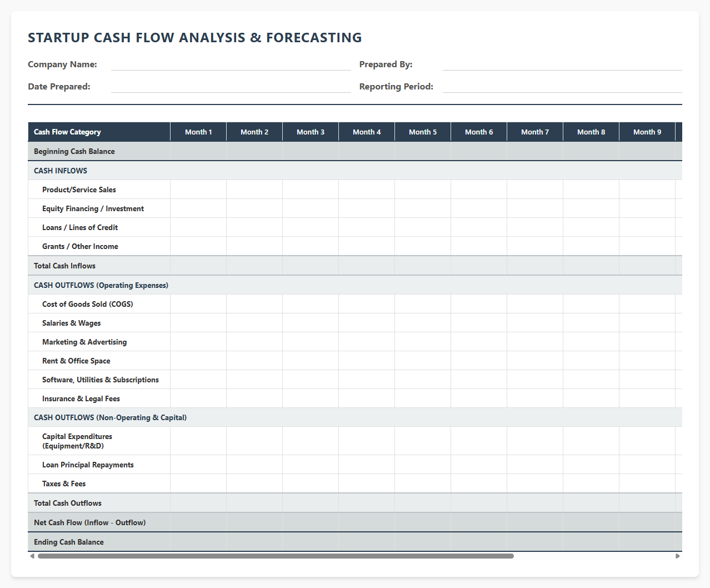
Task: Click the Equity Financing / Investment label
Action: click(93, 208)
